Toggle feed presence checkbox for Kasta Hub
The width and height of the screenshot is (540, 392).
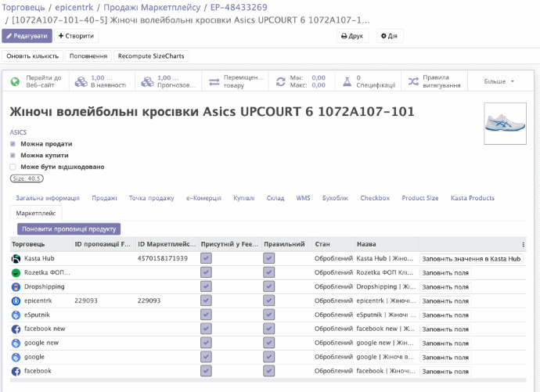coord(206,258)
